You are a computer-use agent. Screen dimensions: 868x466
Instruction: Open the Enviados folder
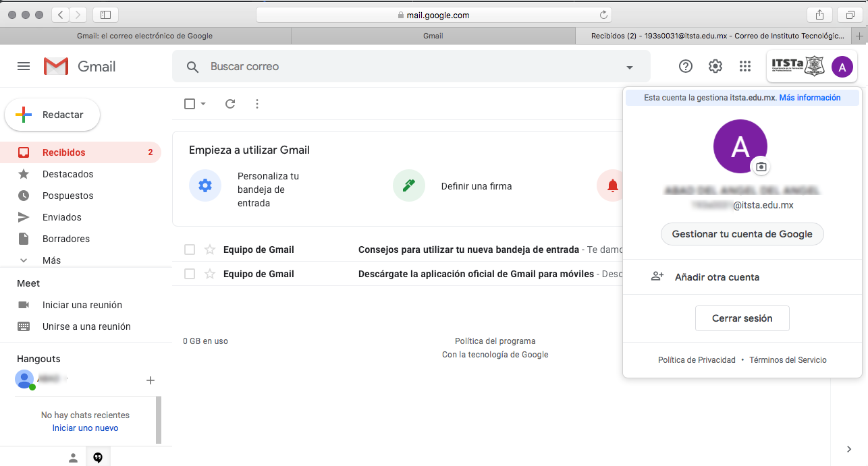click(x=81, y=217)
